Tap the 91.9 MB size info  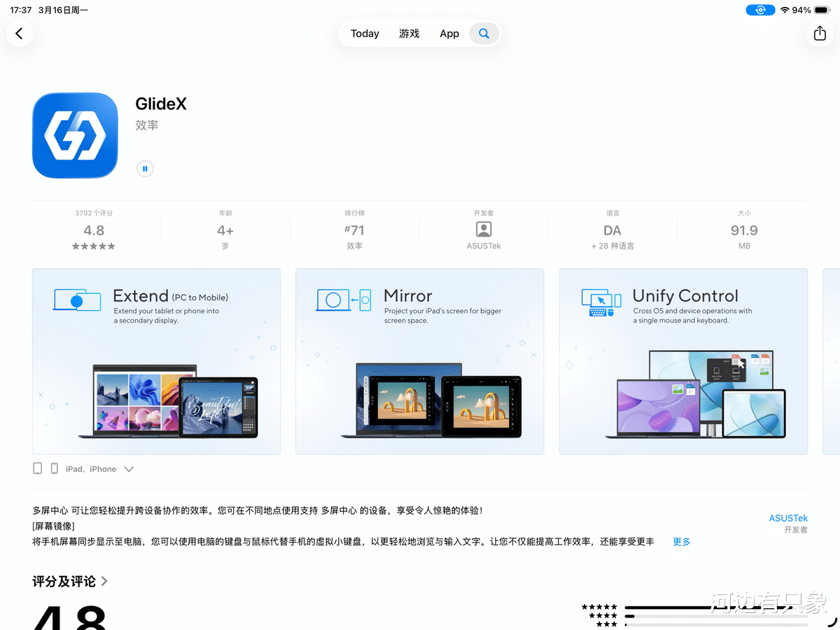[x=744, y=230]
